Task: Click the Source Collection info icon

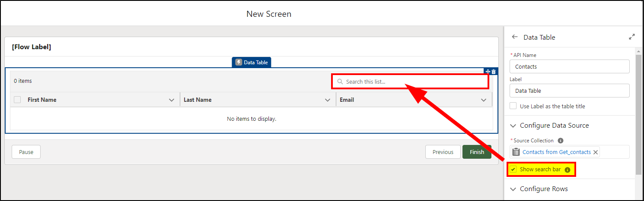Action: coord(561,141)
